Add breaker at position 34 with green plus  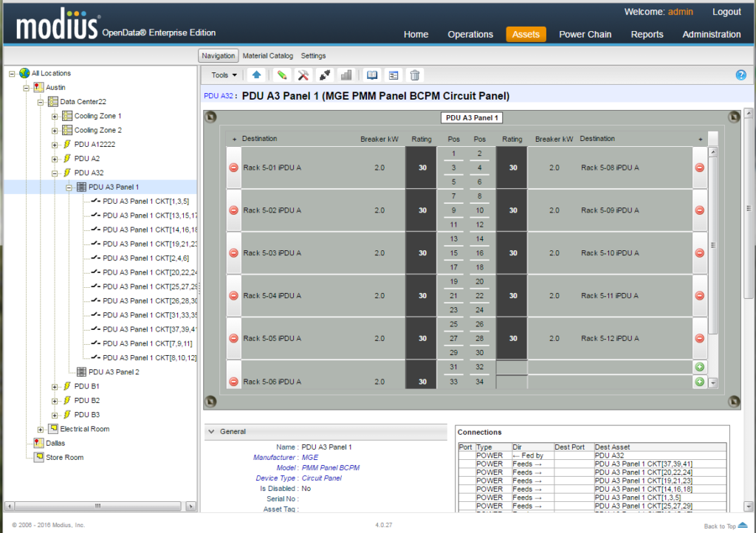pyautogui.click(x=700, y=382)
